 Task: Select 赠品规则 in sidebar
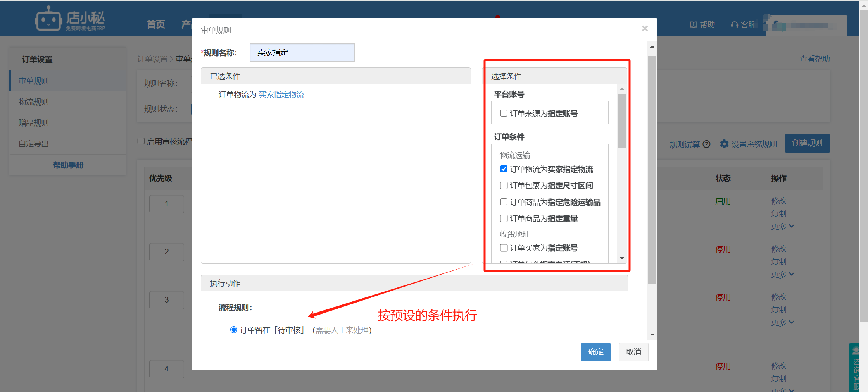point(68,123)
